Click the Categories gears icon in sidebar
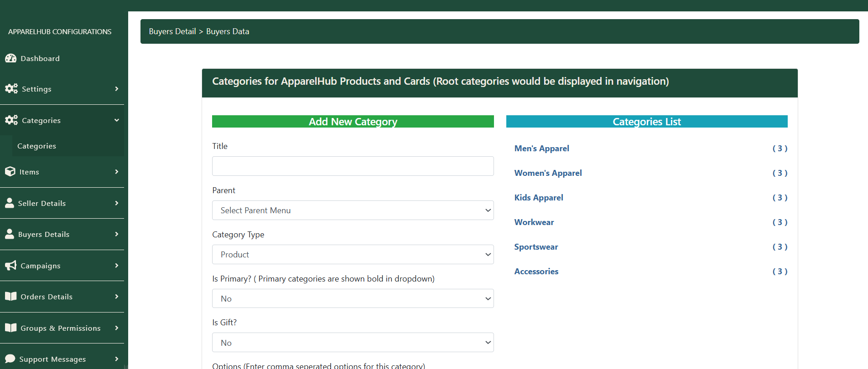This screenshot has height=369, width=868. click(x=11, y=120)
